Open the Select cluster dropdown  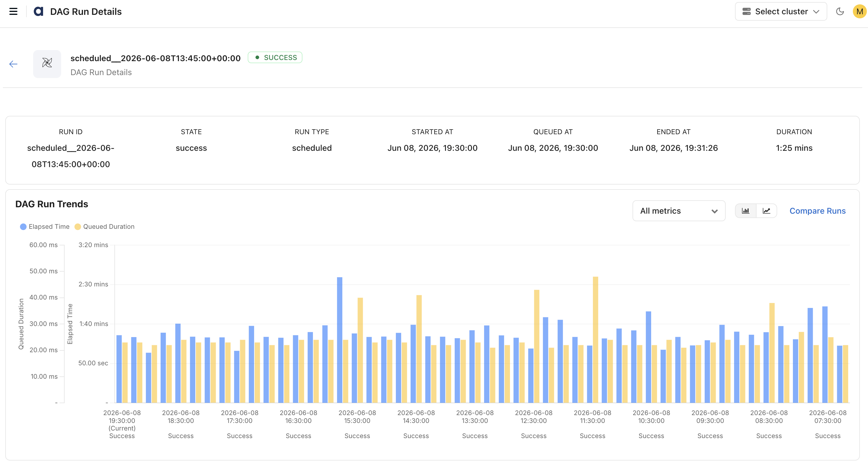pos(781,11)
